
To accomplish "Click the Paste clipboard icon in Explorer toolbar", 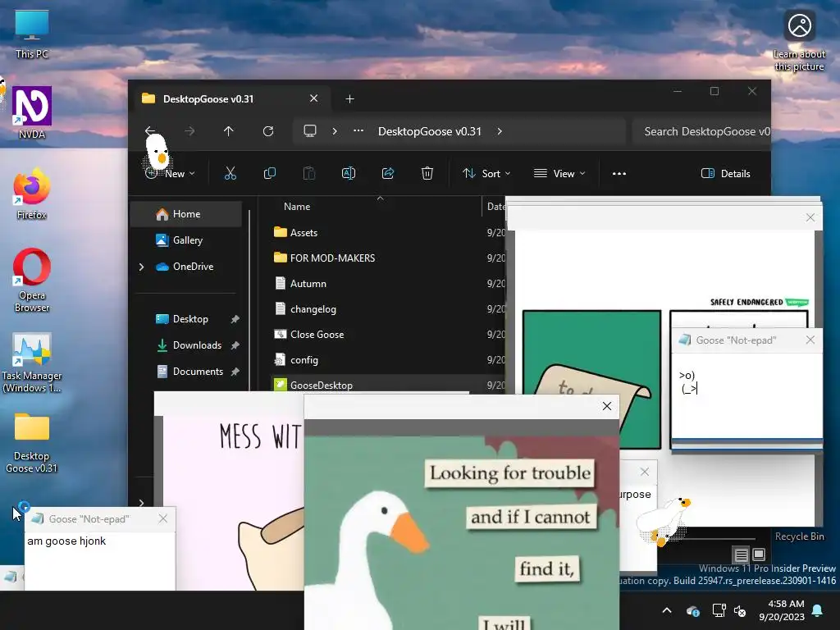I will (309, 173).
